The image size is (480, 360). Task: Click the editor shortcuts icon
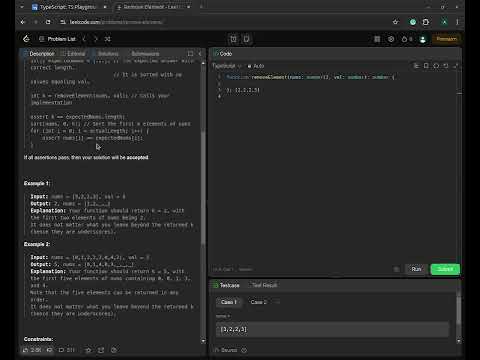tap(436, 66)
